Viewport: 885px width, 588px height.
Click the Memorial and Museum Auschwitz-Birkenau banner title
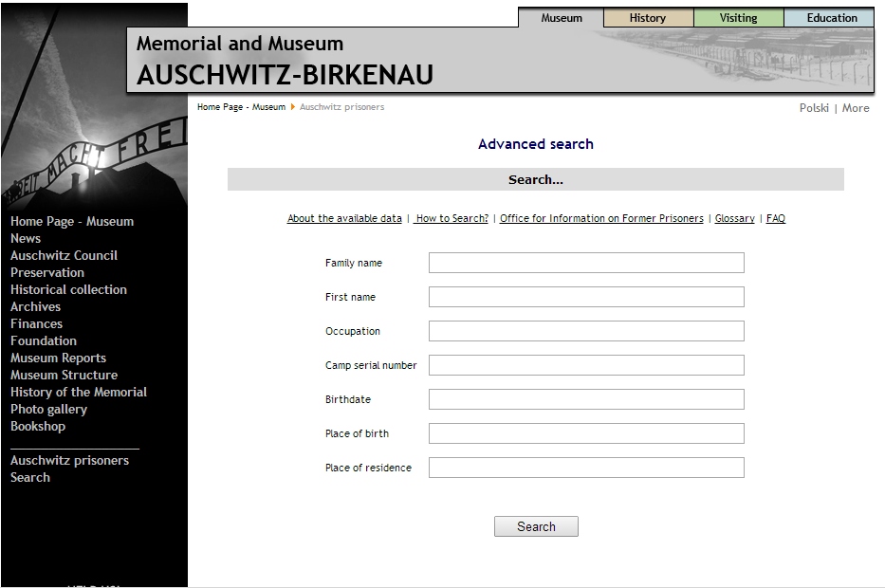point(285,60)
